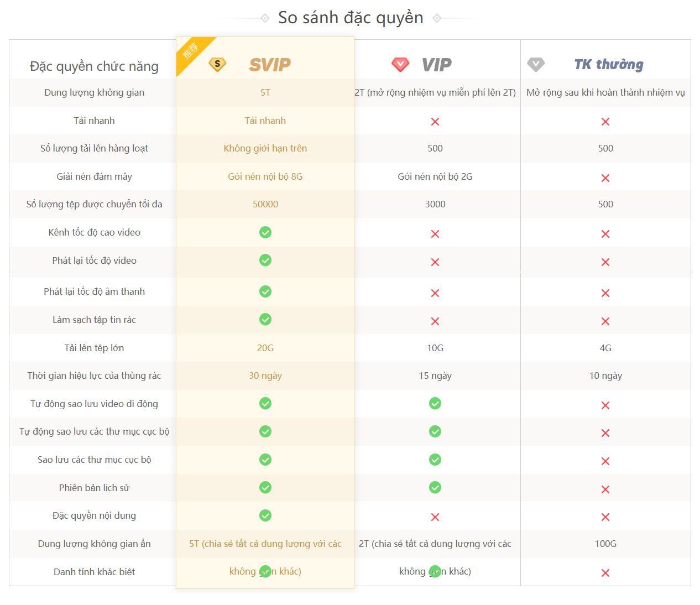Click the gray TK thường badge icon
This screenshot has width=700, height=605.
coord(536,65)
